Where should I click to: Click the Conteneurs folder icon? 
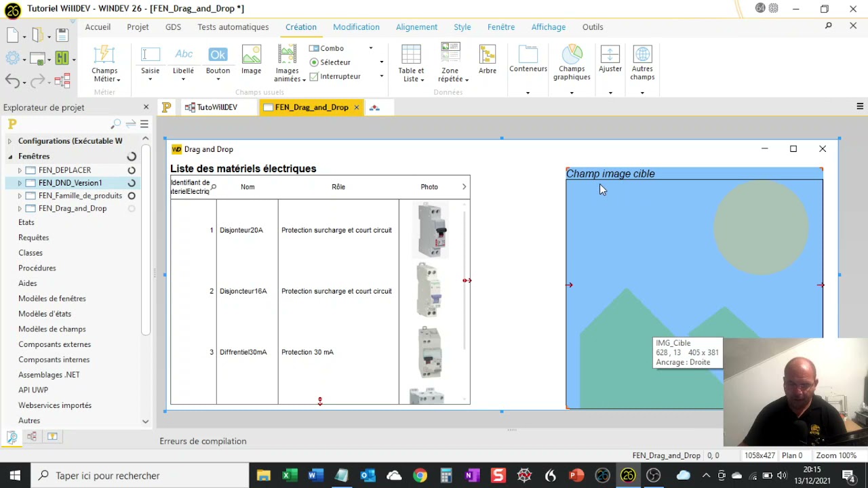(528, 54)
